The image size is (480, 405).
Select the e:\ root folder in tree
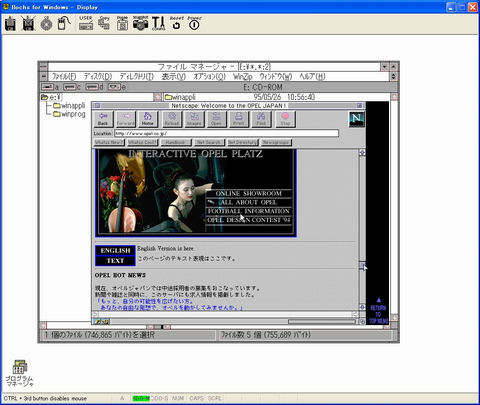51,97
